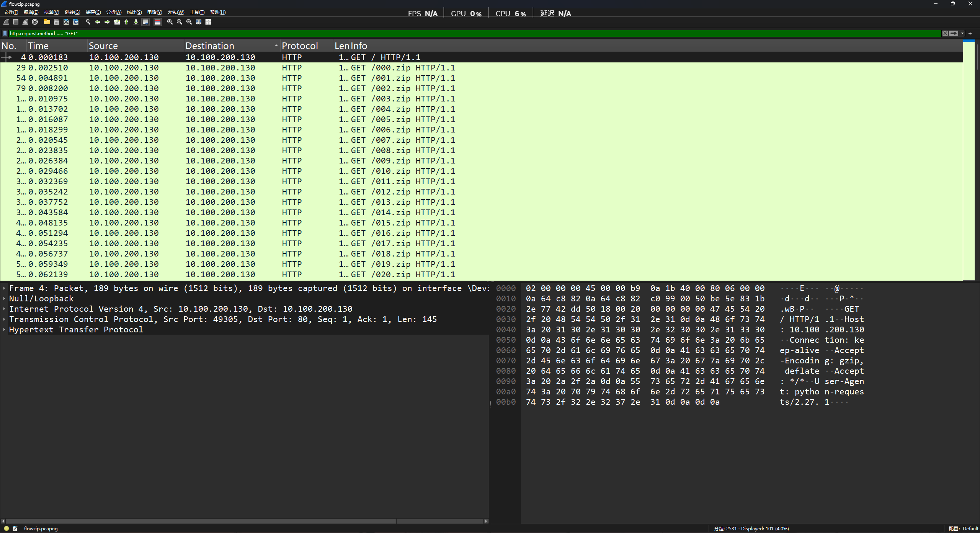Image resolution: width=980 pixels, height=533 pixels.
Task: Expand the Transmission Control Protocol details
Action: tap(4, 319)
